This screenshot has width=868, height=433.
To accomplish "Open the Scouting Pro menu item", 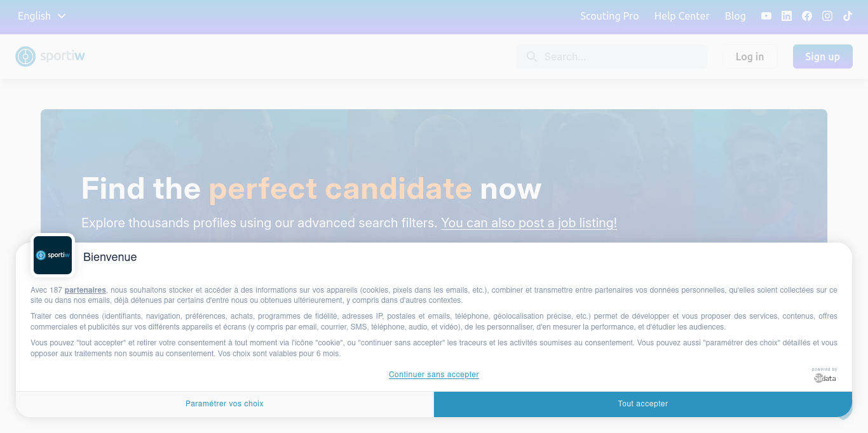I will (x=609, y=16).
